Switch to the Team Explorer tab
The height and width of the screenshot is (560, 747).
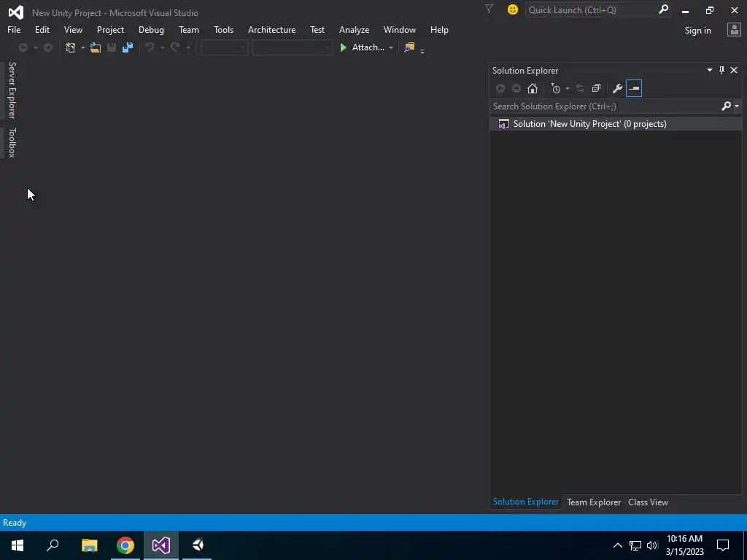coord(594,502)
